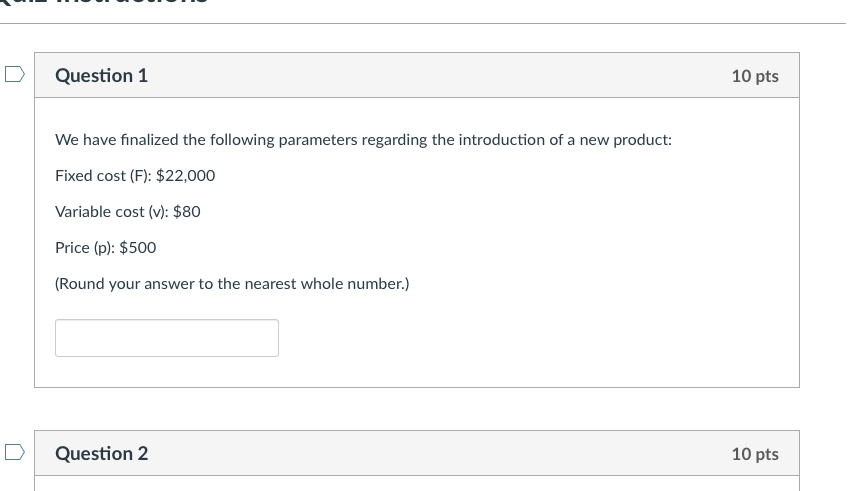Click the 'Round your answer' instruction text
This screenshot has height=491, width=857.
click(231, 284)
